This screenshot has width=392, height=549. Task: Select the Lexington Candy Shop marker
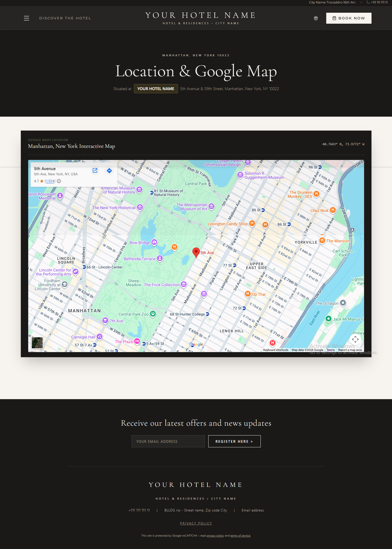(252, 223)
